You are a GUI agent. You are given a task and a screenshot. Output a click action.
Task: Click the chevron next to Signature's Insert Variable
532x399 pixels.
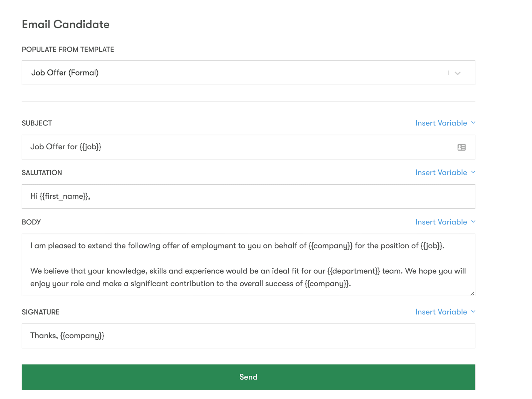pyautogui.click(x=473, y=312)
